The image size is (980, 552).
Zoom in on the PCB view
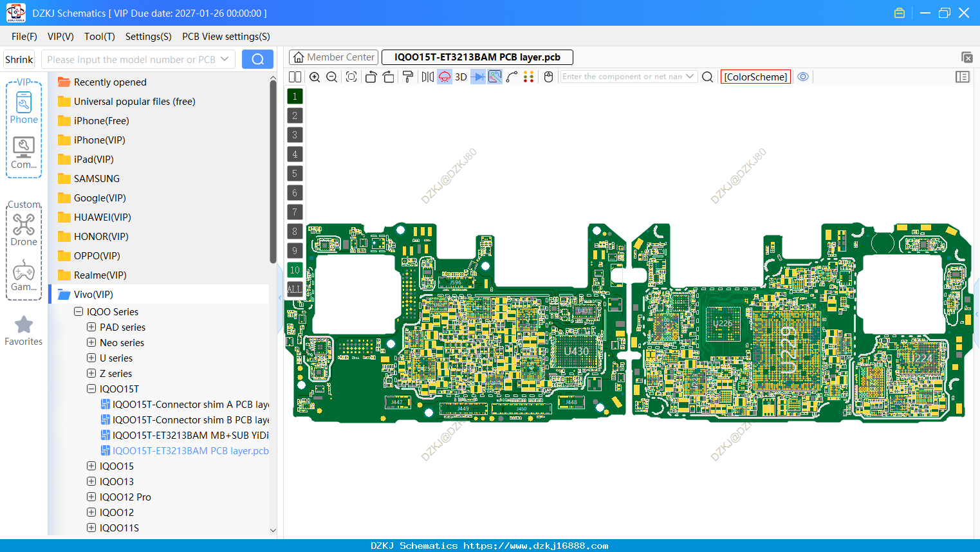point(315,77)
